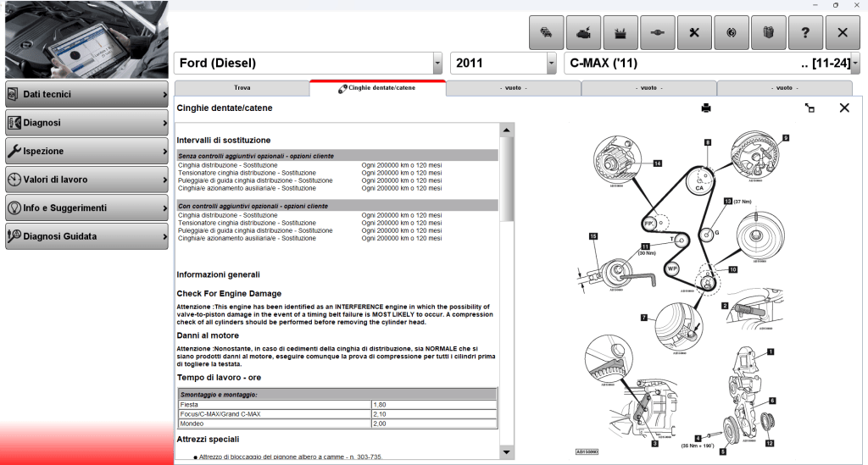
Task: Print the timing belt document
Action: pyautogui.click(x=706, y=108)
